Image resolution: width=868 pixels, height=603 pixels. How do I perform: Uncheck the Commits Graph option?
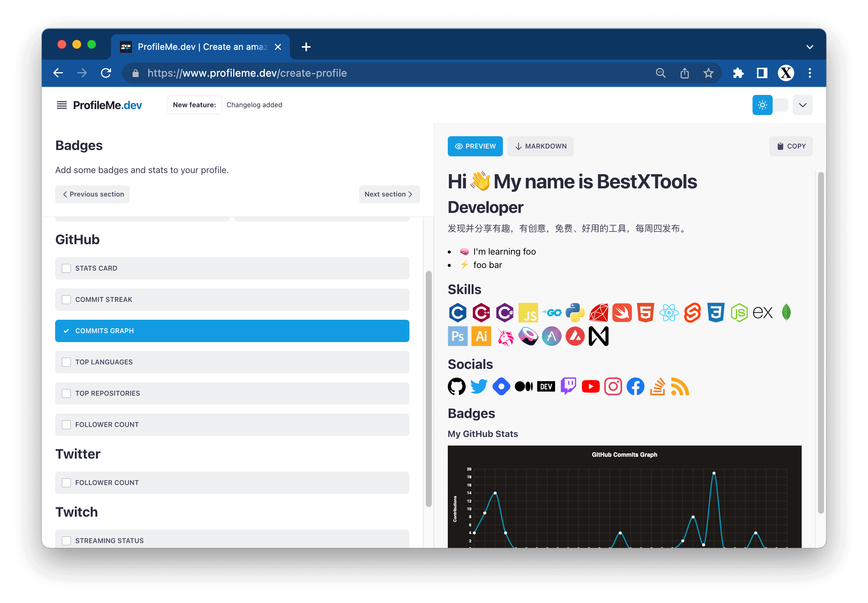67,331
